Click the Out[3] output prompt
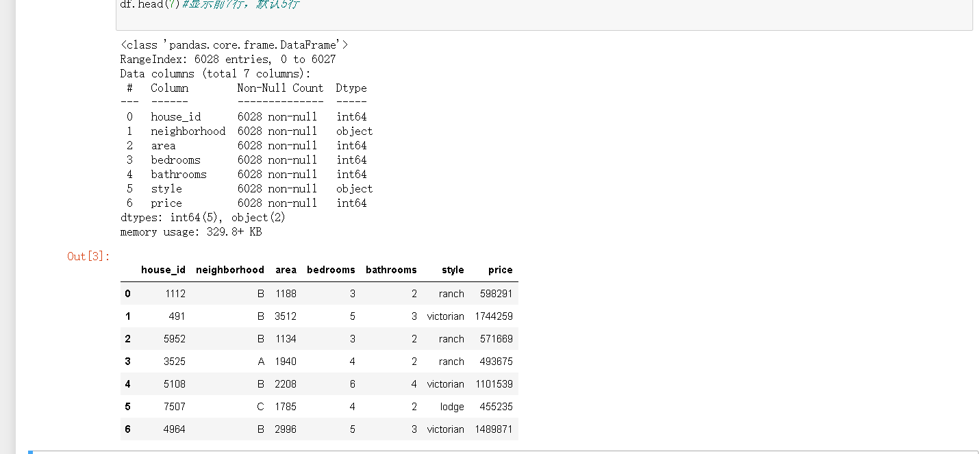The height and width of the screenshot is (454, 980). pyautogui.click(x=88, y=256)
